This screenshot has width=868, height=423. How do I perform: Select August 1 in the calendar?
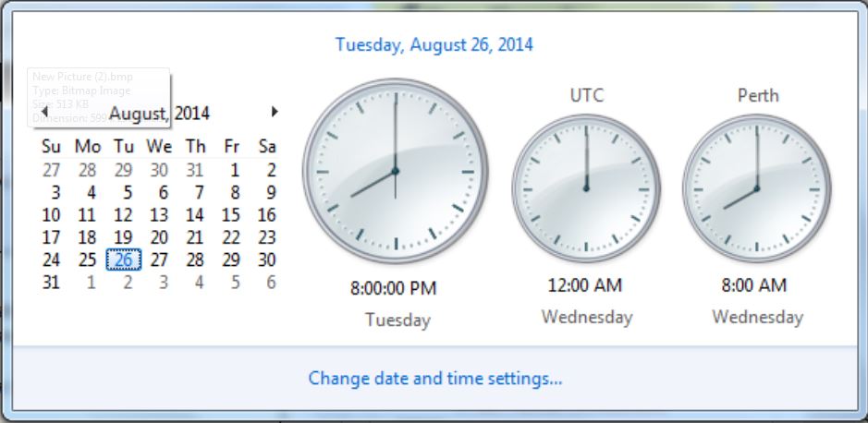(x=235, y=170)
